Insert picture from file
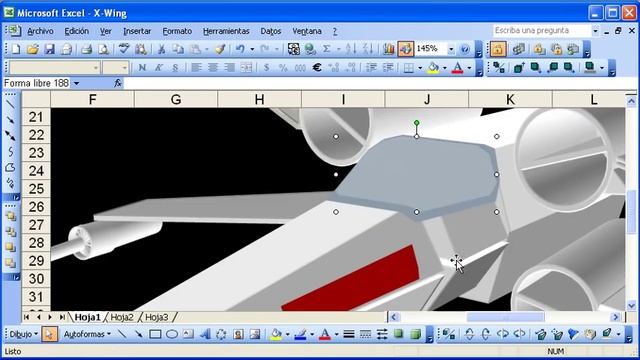The height and width of the screenshot is (360, 640). 255,334
